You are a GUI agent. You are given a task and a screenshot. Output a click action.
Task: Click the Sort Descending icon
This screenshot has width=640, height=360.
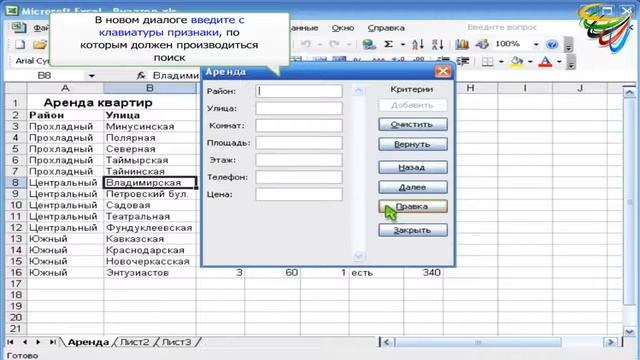[x=438, y=44]
